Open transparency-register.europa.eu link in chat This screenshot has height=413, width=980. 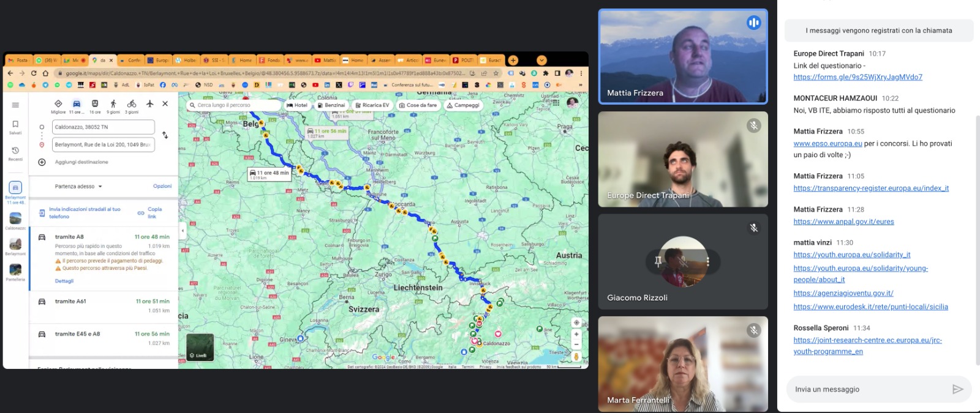click(871, 188)
